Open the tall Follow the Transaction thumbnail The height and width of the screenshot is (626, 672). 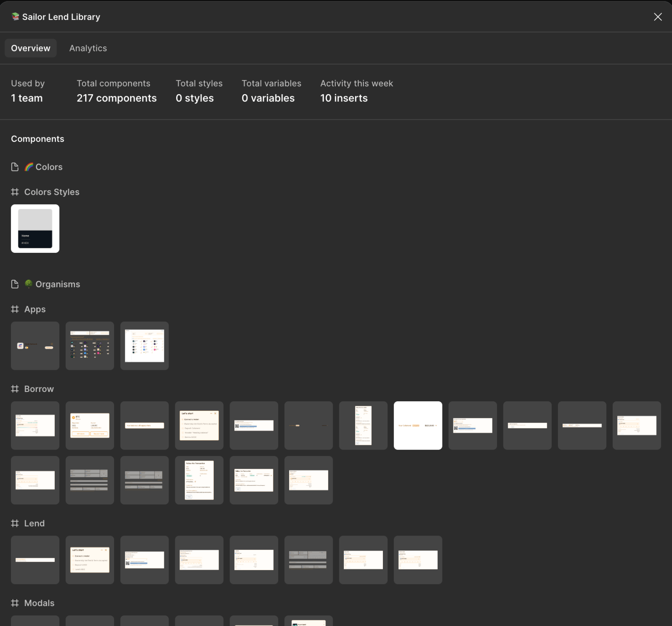pos(199,480)
